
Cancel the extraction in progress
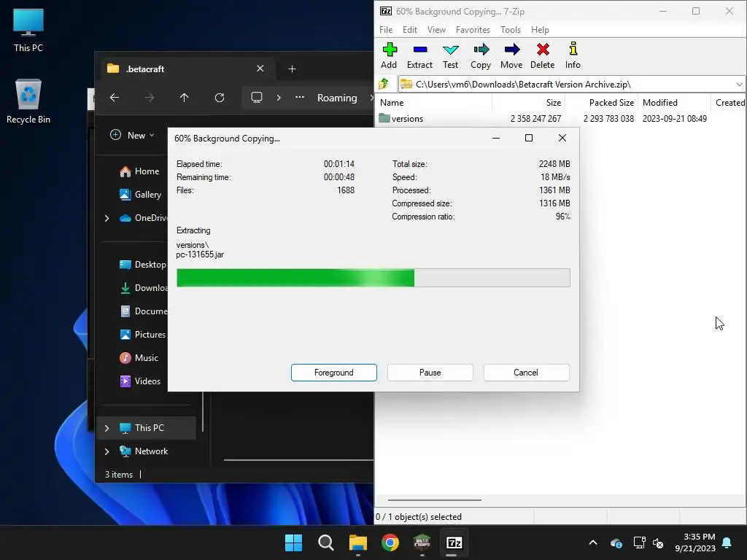click(526, 373)
